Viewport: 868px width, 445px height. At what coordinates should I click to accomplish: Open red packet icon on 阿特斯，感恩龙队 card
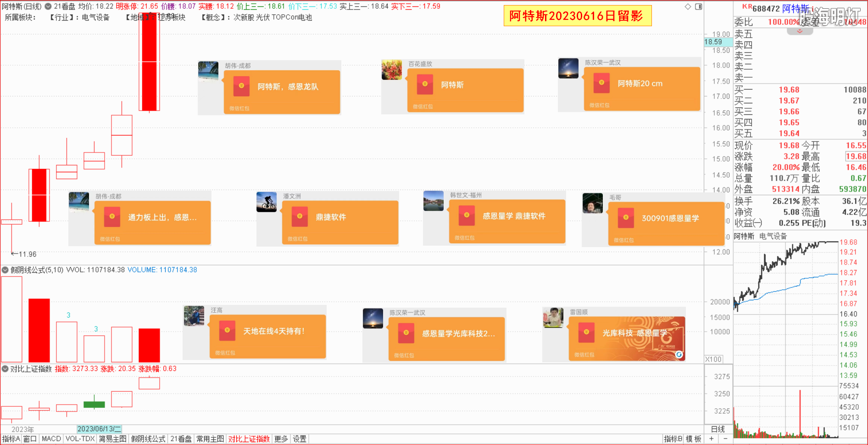pyautogui.click(x=241, y=86)
